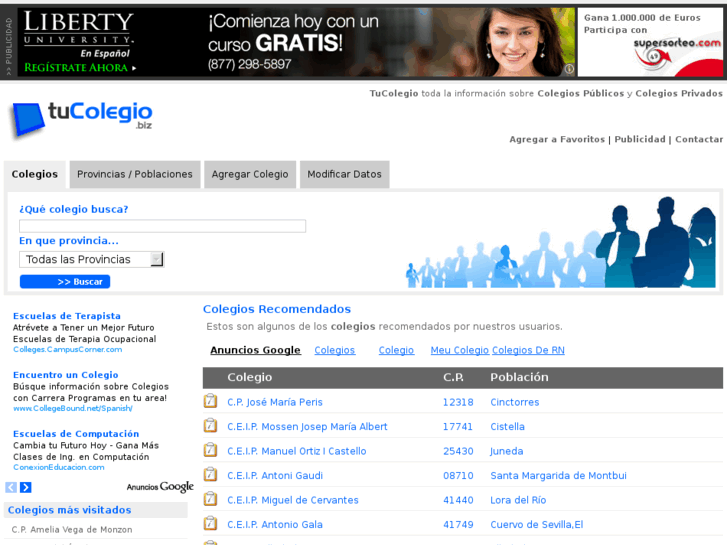
Task: Open C.E.I.P. Antonio Gala school
Action: point(275,525)
